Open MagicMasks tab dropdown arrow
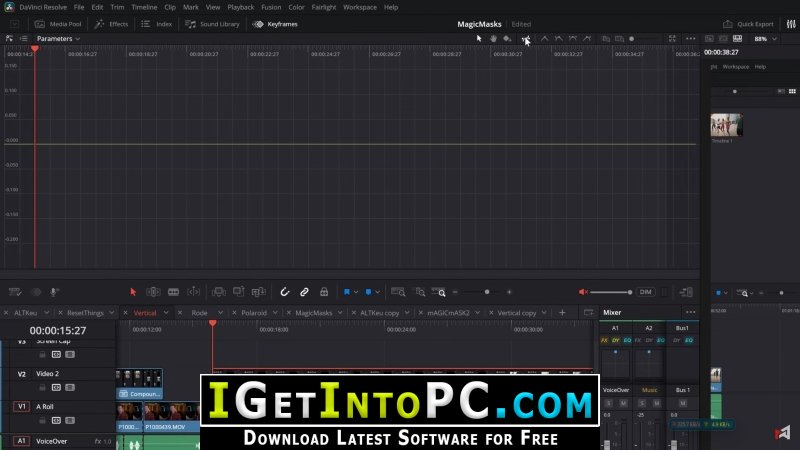The image size is (800, 450). click(340, 313)
